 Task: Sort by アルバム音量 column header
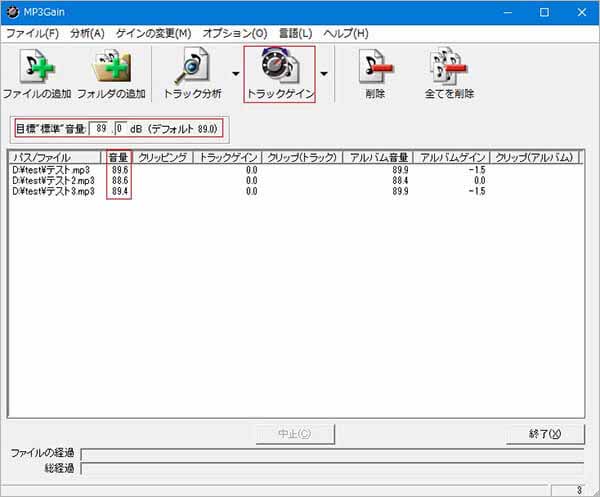[378, 158]
